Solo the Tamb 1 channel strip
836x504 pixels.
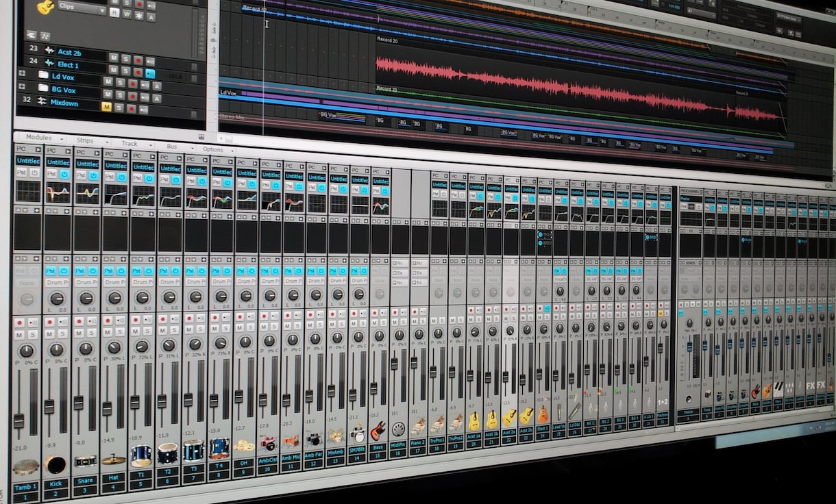coord(33,335)
